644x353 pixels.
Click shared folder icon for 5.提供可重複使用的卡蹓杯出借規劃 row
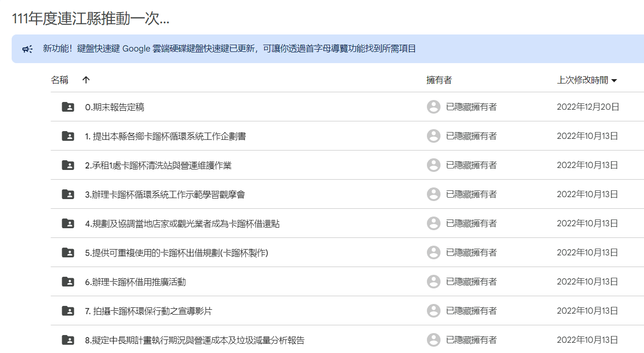click(x=68, y=252)
